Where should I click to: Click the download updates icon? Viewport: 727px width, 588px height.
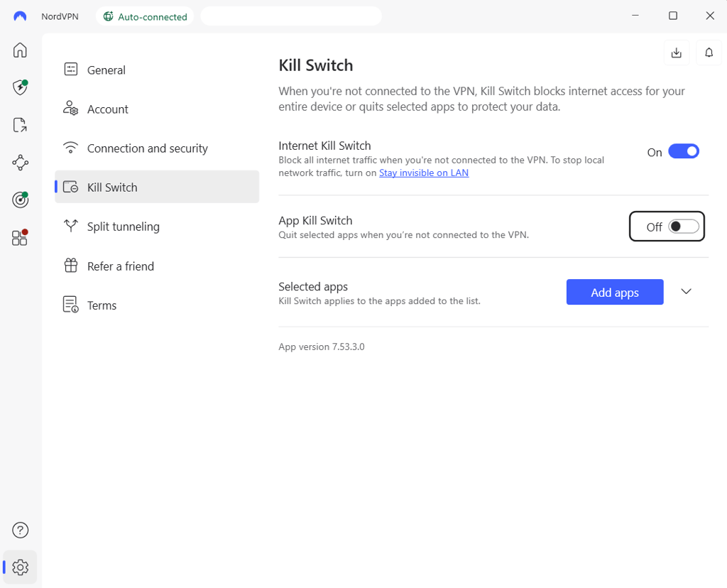pyautogui.click(x=677, y=53)
